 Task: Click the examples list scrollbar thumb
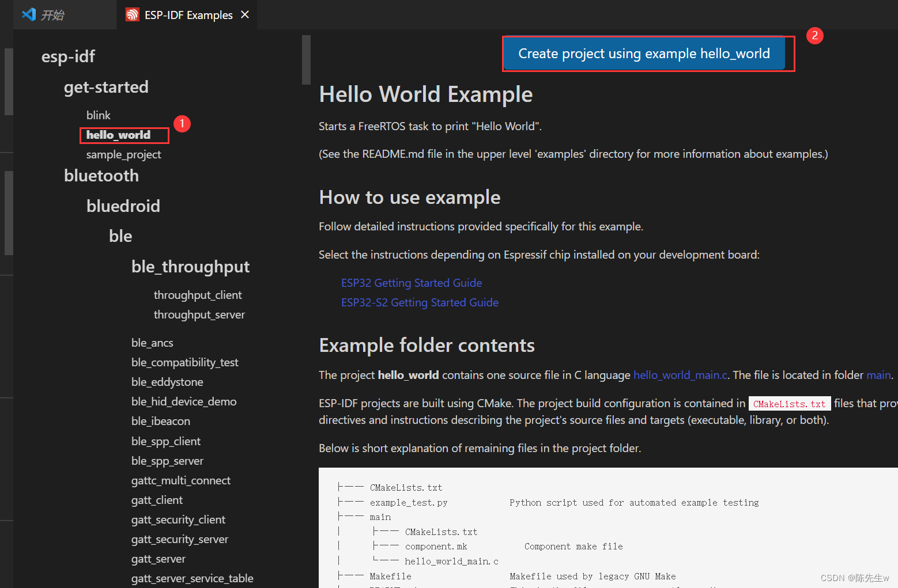[306, 60]
